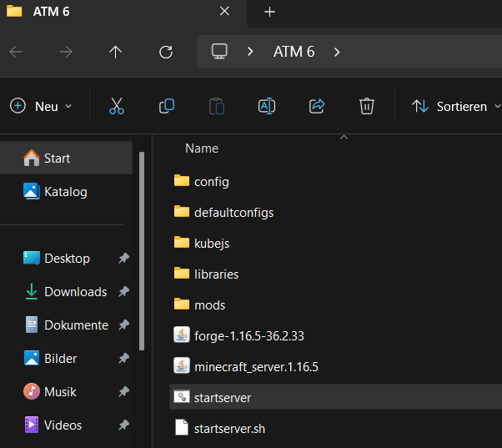The image size is (502, 448).
Task: Select the config folder
Action: click(201, 182)
